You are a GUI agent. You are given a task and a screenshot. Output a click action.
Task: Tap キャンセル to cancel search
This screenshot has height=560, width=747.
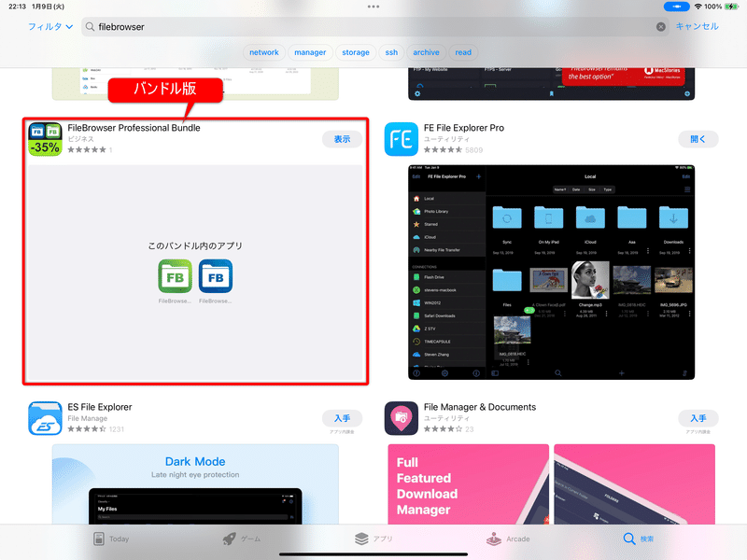697,26
